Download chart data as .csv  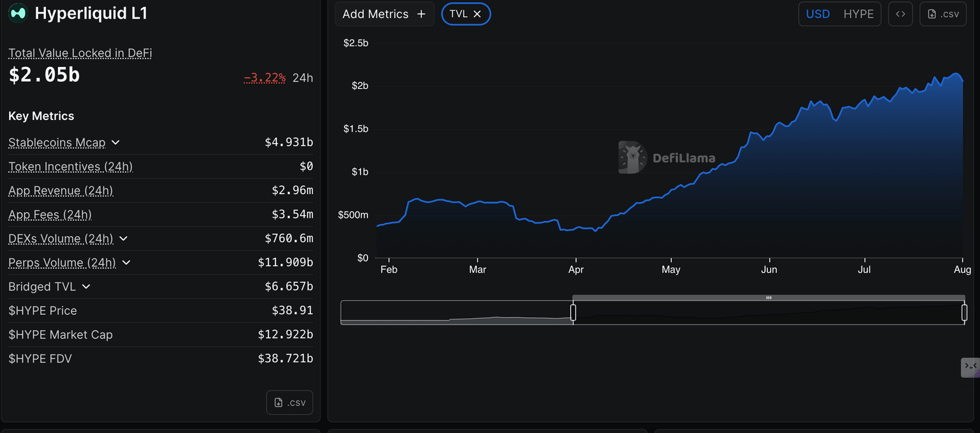click(943, 14)
